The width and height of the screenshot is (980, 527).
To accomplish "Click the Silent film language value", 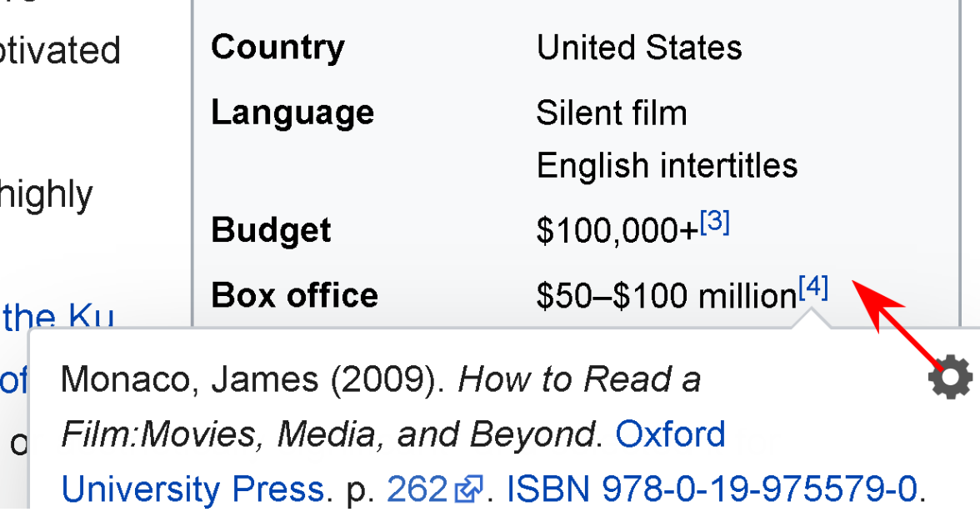I will pos(612,113).
